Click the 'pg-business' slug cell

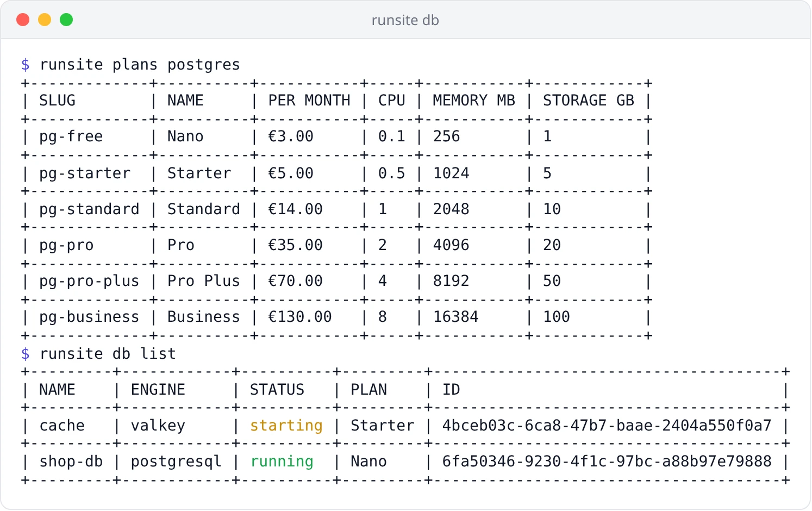tap(89, 317)
